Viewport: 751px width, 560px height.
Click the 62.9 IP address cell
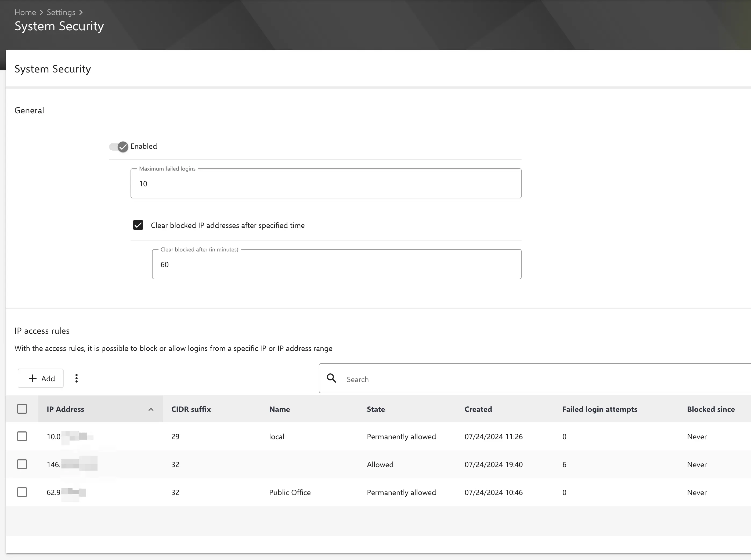click(x=67, y=492)
